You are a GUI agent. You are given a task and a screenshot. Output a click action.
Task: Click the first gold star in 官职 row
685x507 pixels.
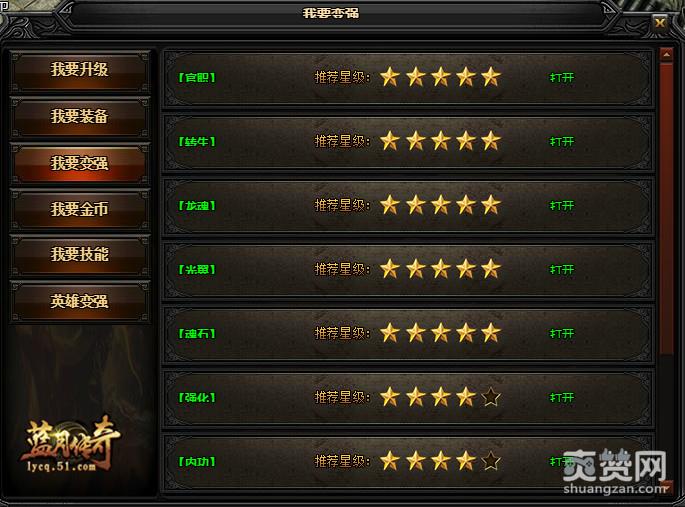(x=390, y=77)
